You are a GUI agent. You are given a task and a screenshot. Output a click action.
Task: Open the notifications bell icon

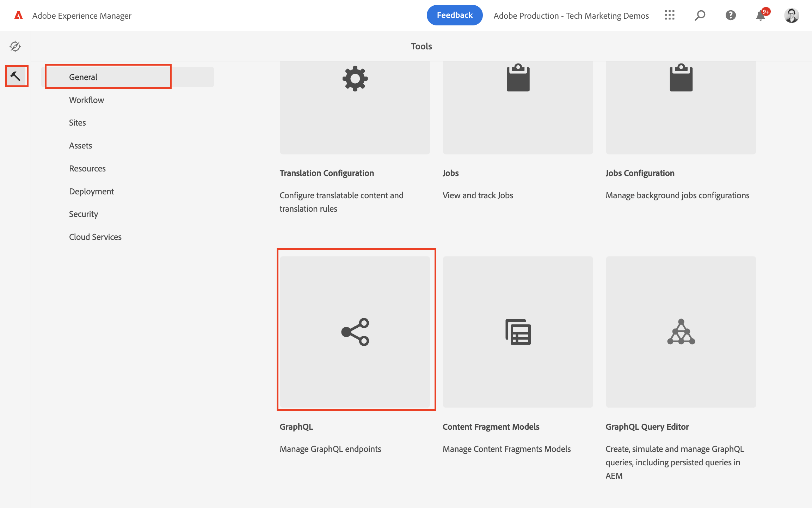pos(761,16)
